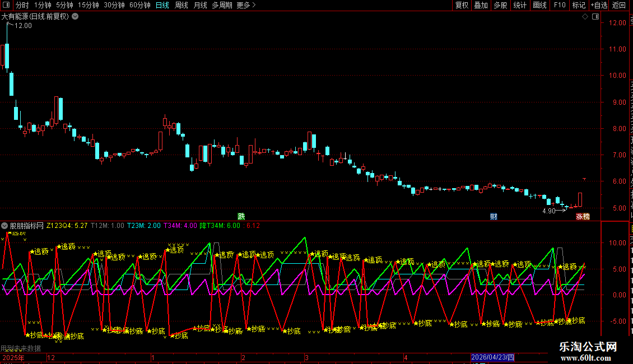
Task: Click the -5.00 indicator axis label
Action: [618, 321]
